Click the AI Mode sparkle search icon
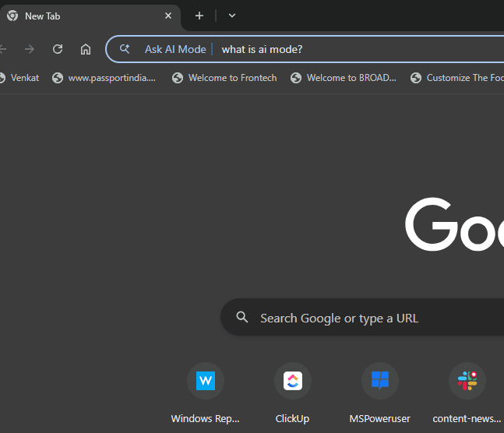 (125, 49)
